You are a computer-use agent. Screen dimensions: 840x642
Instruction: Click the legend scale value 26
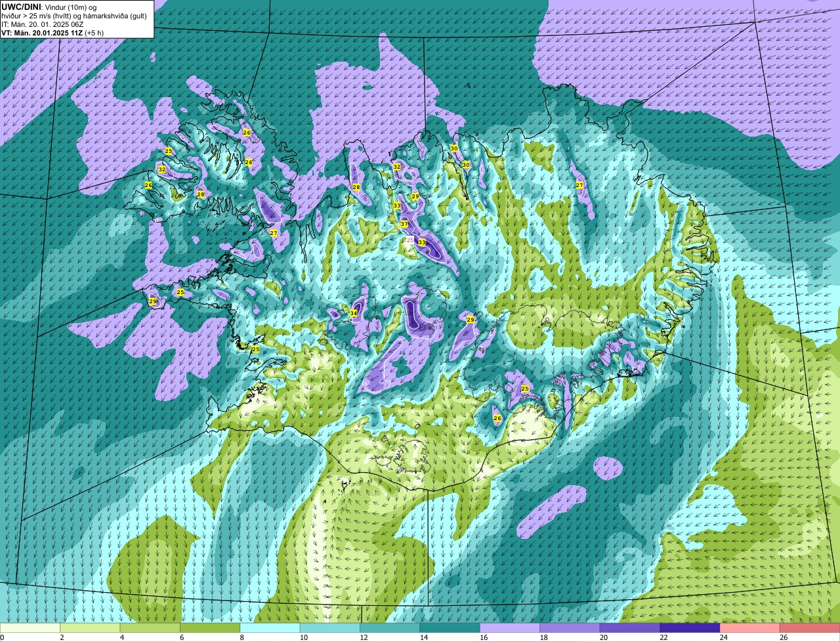(x=784, y=637)
